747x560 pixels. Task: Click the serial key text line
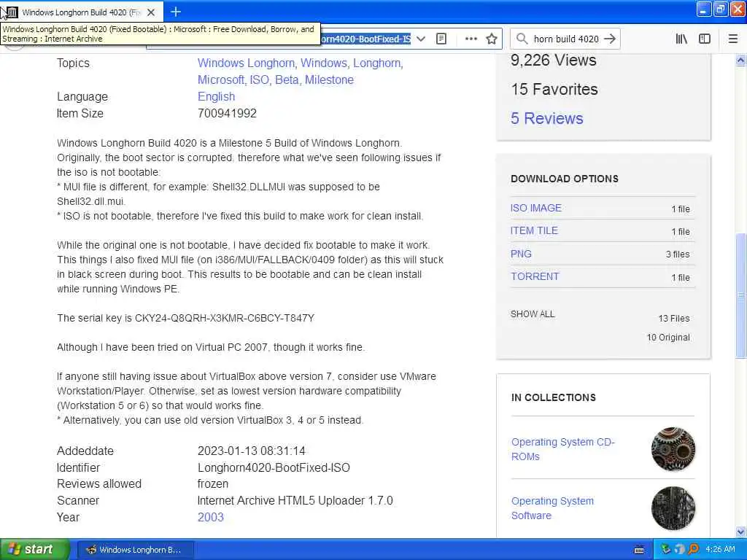[x=186, y=318]
